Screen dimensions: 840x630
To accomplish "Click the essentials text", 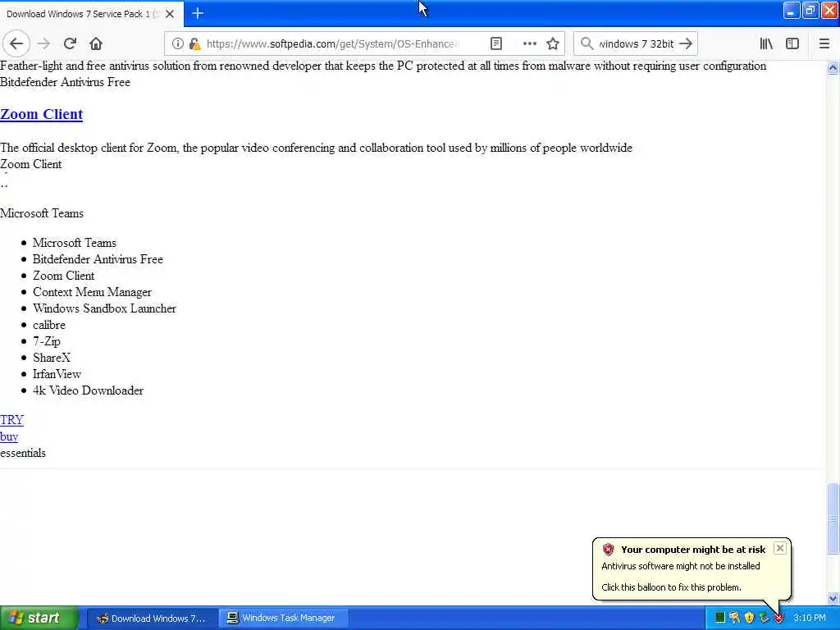I will [23, 453].
